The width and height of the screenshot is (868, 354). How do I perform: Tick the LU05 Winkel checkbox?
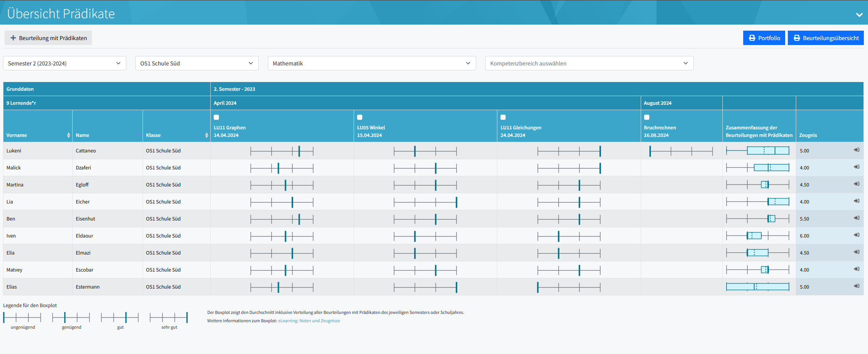tap(360, 117)
